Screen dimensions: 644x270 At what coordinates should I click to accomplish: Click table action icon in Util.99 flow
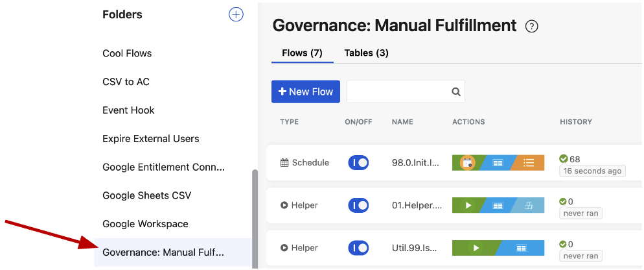coord(522,248)
